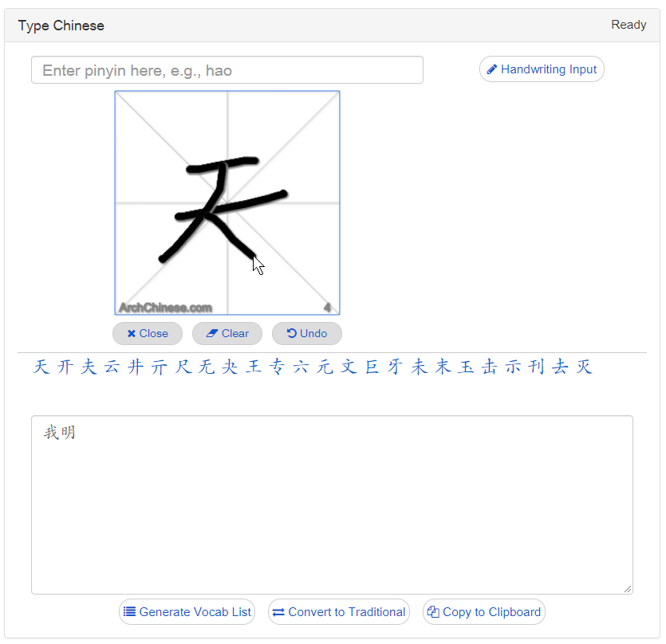This screenshot has height=644, width=666.
Task: Choose candidate character 开
Action: point(65,367)
